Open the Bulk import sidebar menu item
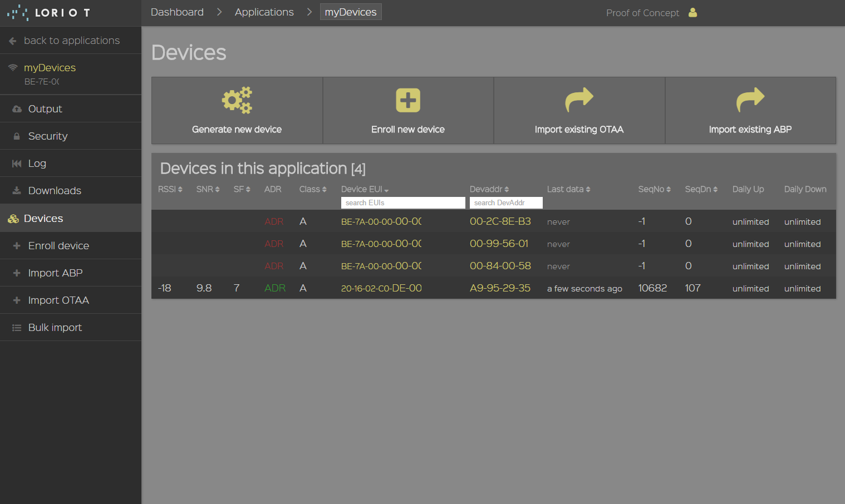Screen dimensions: 845x504 click(71, 328)
